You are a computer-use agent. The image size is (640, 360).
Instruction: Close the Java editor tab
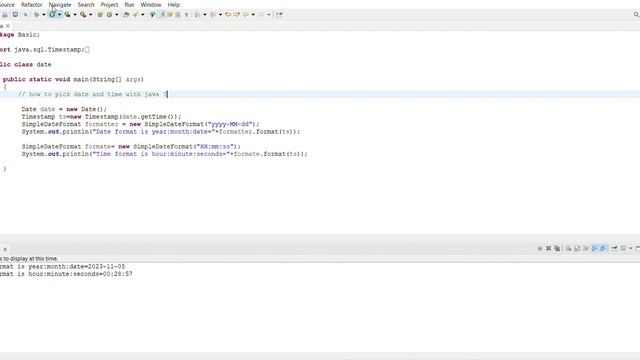tap(8, 26)
